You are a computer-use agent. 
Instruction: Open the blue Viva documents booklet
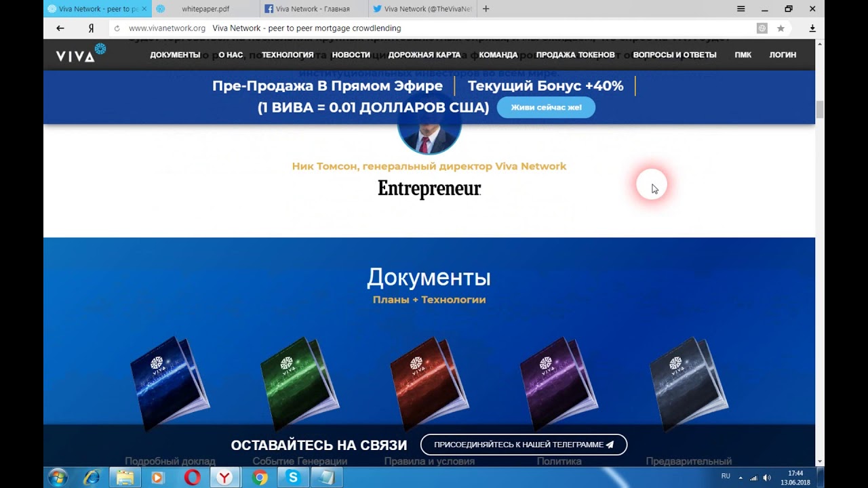pyautogui.click(x=170, y=383)
